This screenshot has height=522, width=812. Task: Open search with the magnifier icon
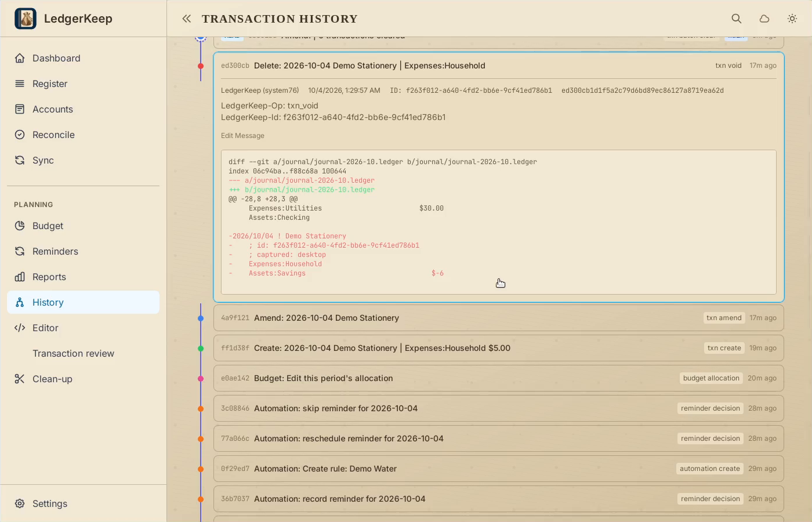(x=737, y=19)
